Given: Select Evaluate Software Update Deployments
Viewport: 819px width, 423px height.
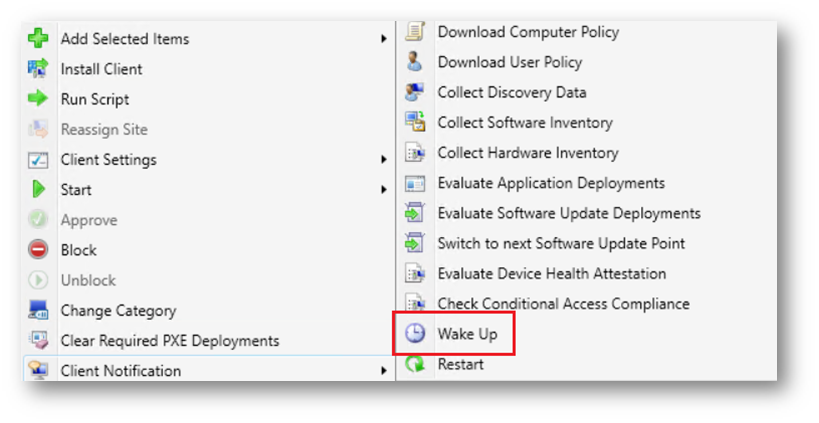Looking at the screenshot, I should 569,213.
